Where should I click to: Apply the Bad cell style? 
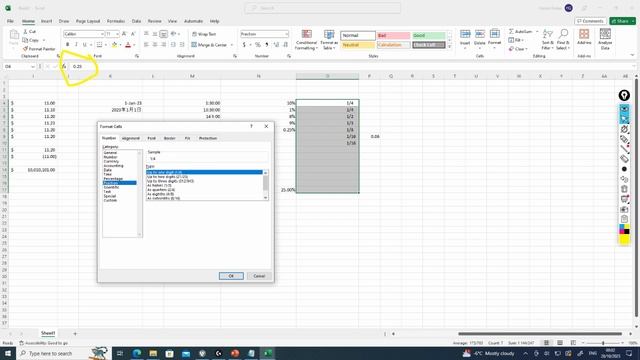point(393,36)
